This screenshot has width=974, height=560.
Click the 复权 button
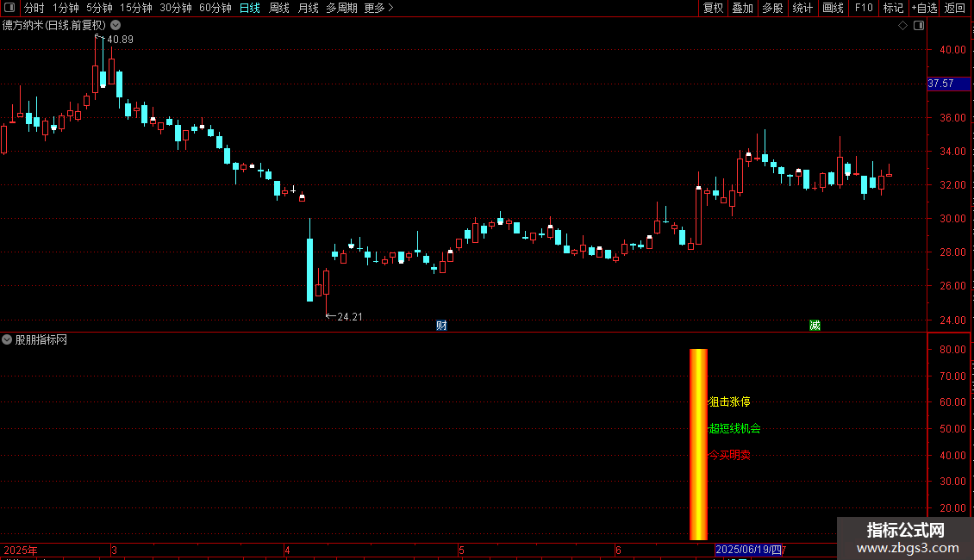pos(713,8)
